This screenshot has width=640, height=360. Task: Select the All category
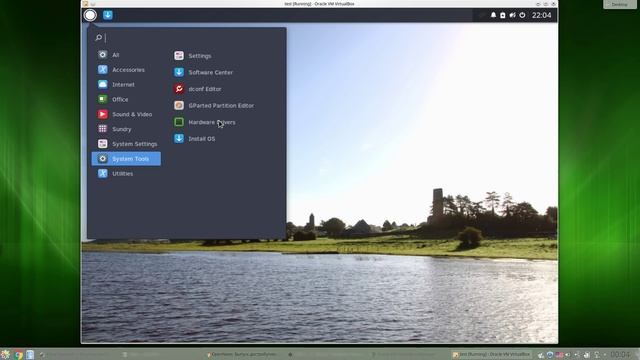(126, 55)
